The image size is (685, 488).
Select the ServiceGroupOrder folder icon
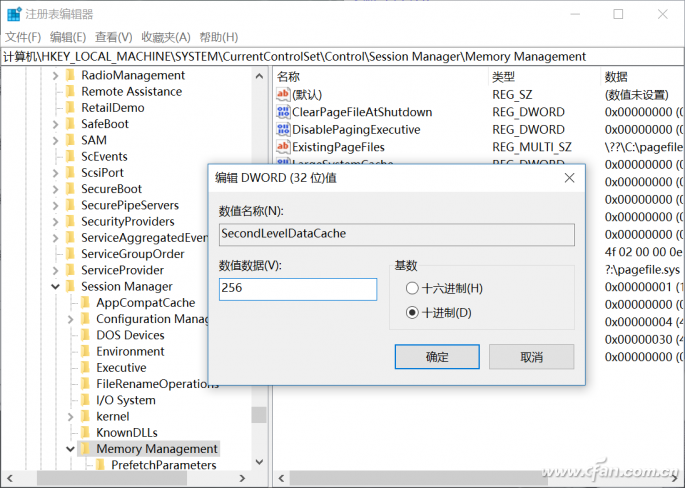tap(70, 254)
